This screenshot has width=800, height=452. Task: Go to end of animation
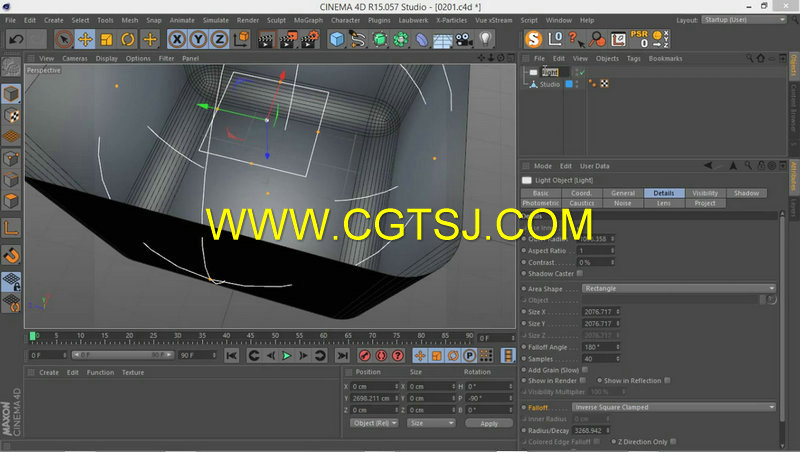coord(342,356)
